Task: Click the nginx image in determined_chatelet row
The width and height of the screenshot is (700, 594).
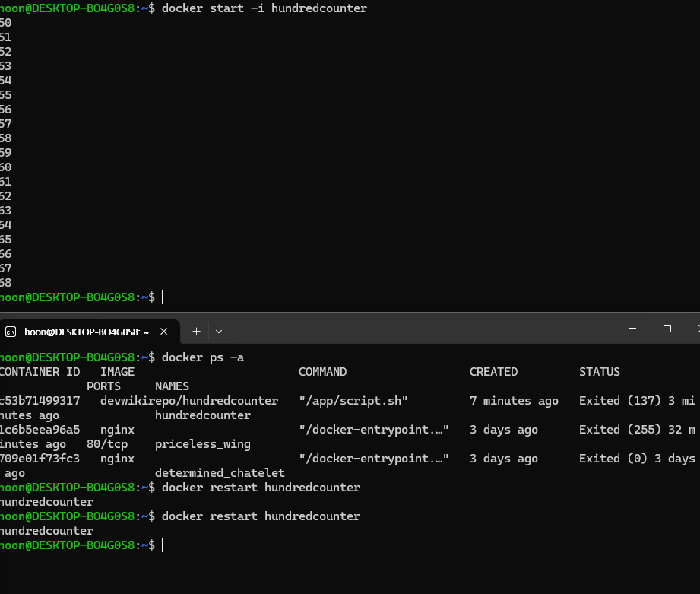Action: click(x=117, y=459)
